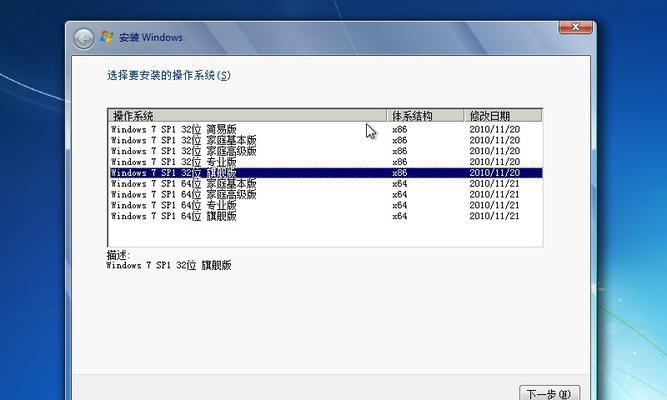Click the 选择要安装的操作系统(S) label
Image resolution: width=667 pixels, height=400 pixels.
(x=168, y=75)
